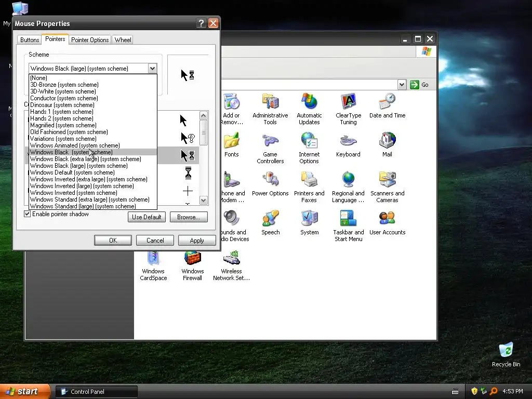Open Windows Firewall applet
Image resolution: width=532 pixels, height=399 pixels.
[192, 265]
